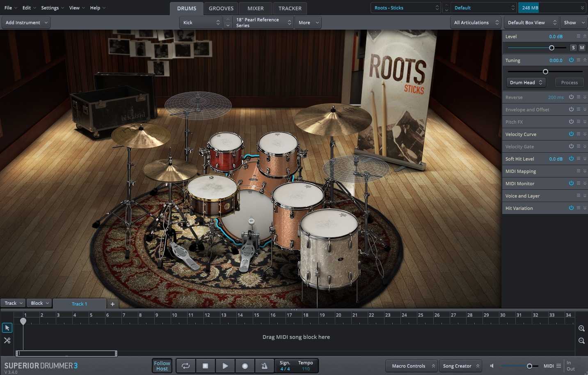Click the zoom-in magnifier icon near the timeline
Image resolution: width=588 pixels, height=375 pixels.
click(581, 328)
